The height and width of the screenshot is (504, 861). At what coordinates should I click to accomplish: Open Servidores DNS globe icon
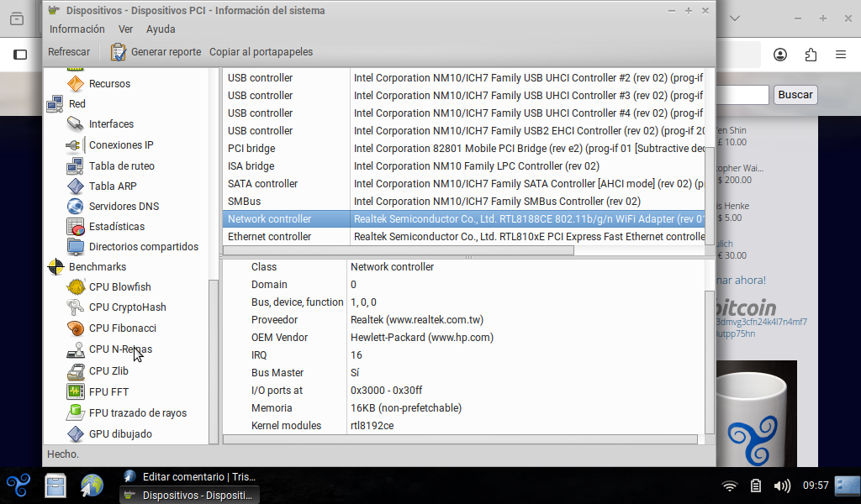click(x=75, y=206)
